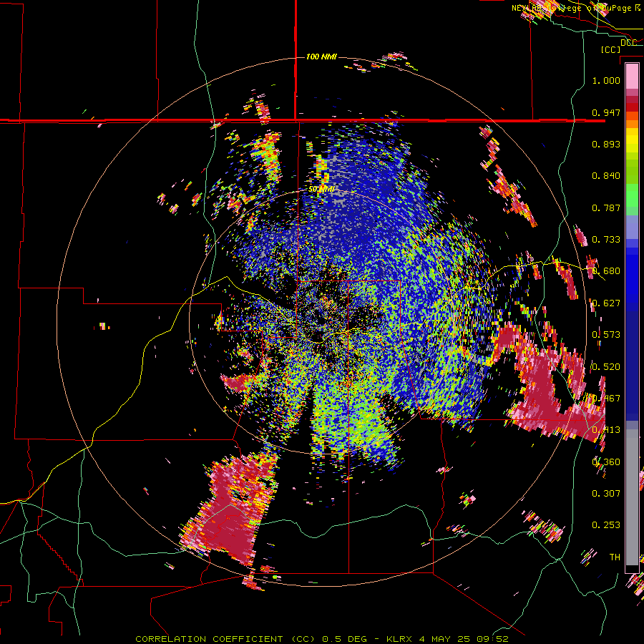Click the 0.787 scale value

point(606,208)
